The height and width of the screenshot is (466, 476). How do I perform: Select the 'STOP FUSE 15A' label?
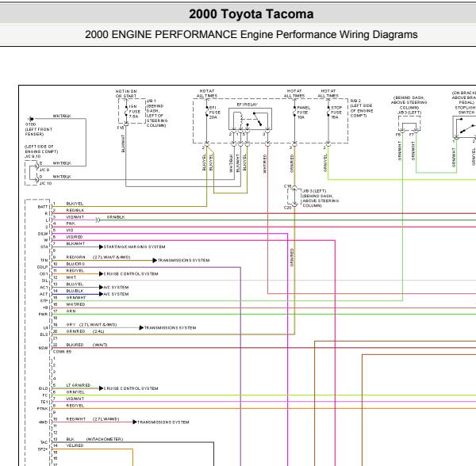click(336, 113)
